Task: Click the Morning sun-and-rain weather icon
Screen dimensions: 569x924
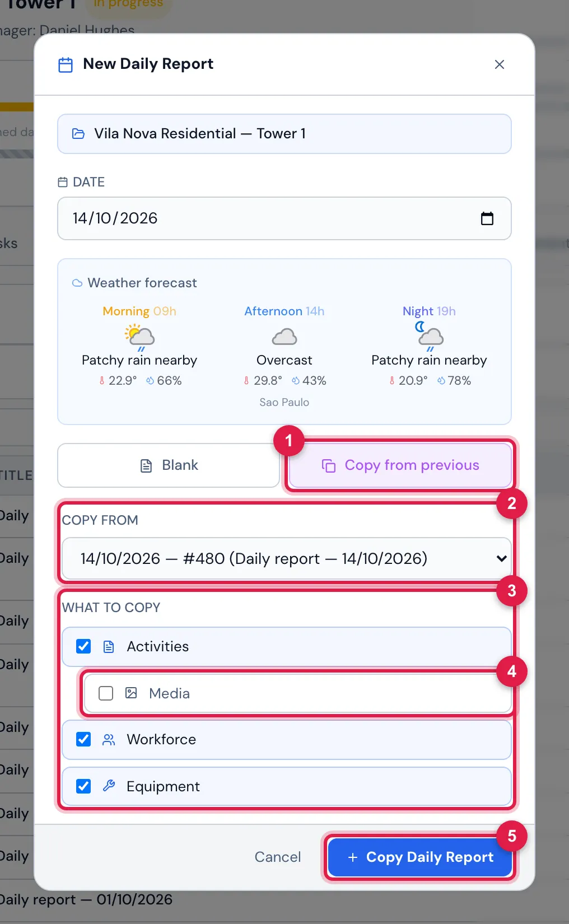Action: coord(139,337)
